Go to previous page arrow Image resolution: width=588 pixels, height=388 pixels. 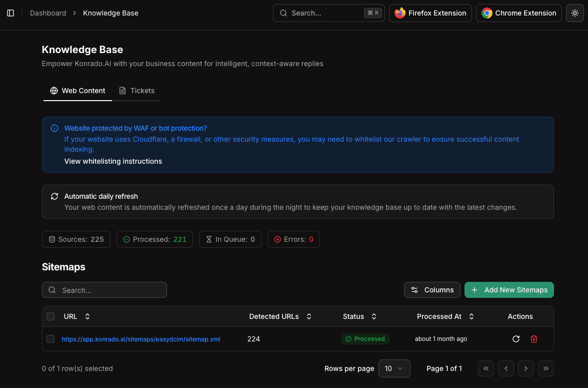(506, 368)
